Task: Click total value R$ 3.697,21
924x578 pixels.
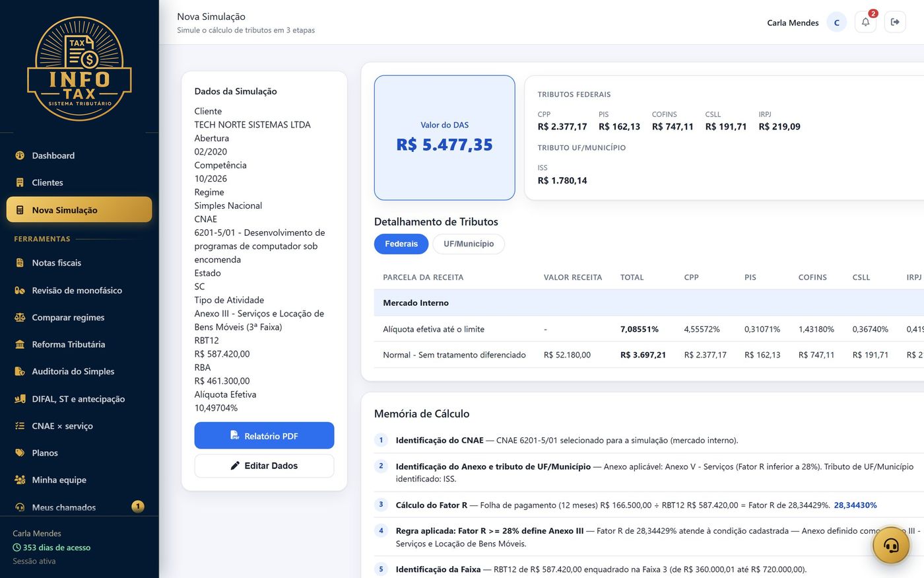Action: 643,355
